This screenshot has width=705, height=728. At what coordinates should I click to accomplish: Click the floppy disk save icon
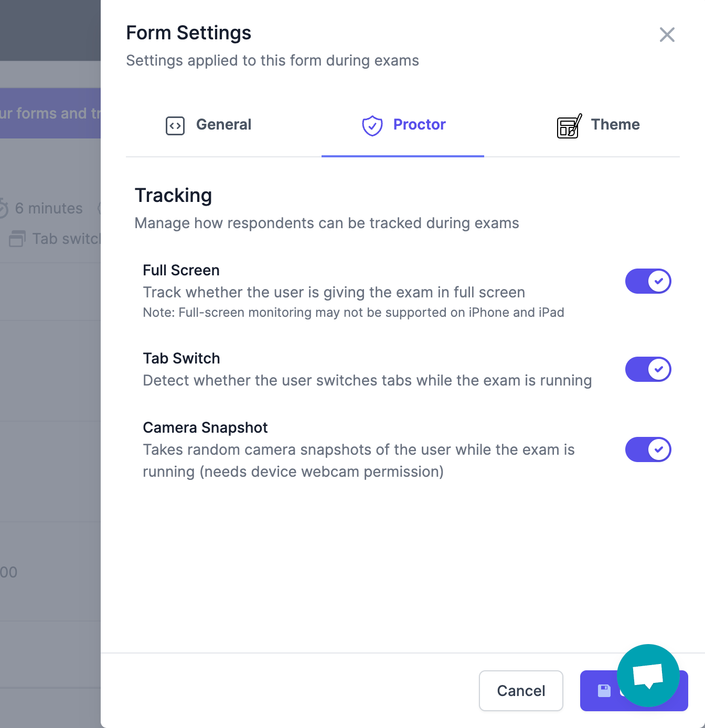coord(604,691)
